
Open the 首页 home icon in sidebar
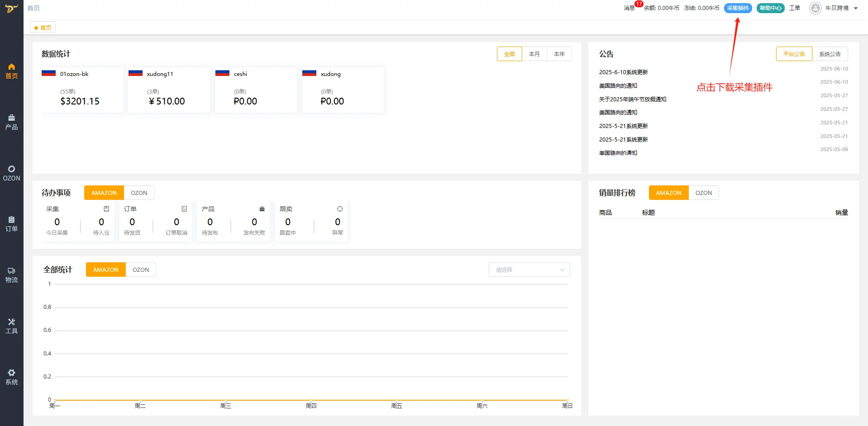tap(11, 71)
